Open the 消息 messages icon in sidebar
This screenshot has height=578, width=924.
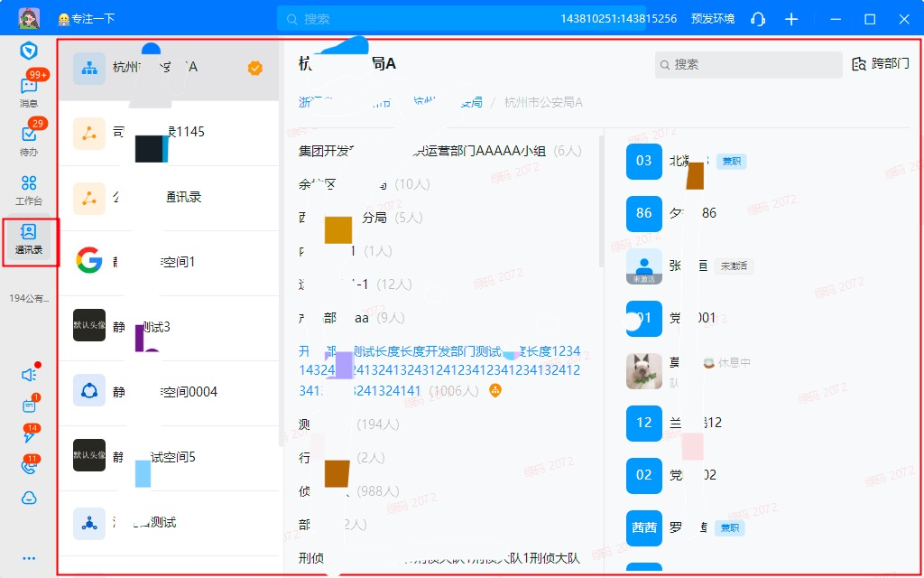(29, 88)
